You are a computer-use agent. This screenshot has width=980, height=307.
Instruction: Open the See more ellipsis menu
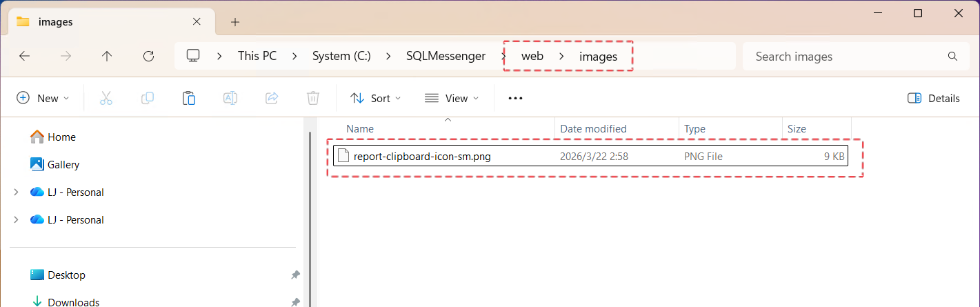[515, 98]
